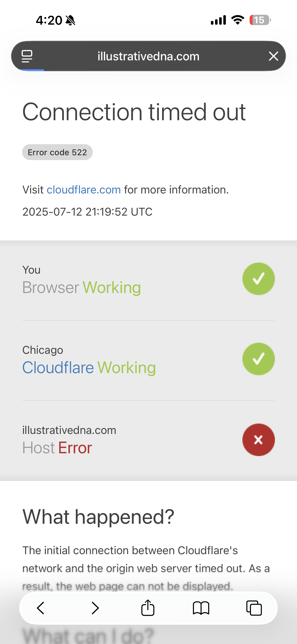This screenshot has height=644, width=297.
Task: Tap the Connection timed out heading
Action: pos(134,112)
